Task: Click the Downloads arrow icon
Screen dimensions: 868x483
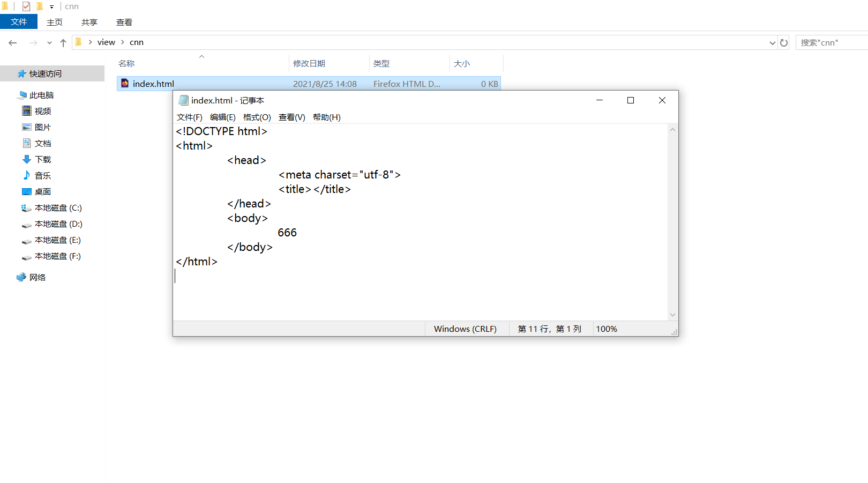Action: 27,159
